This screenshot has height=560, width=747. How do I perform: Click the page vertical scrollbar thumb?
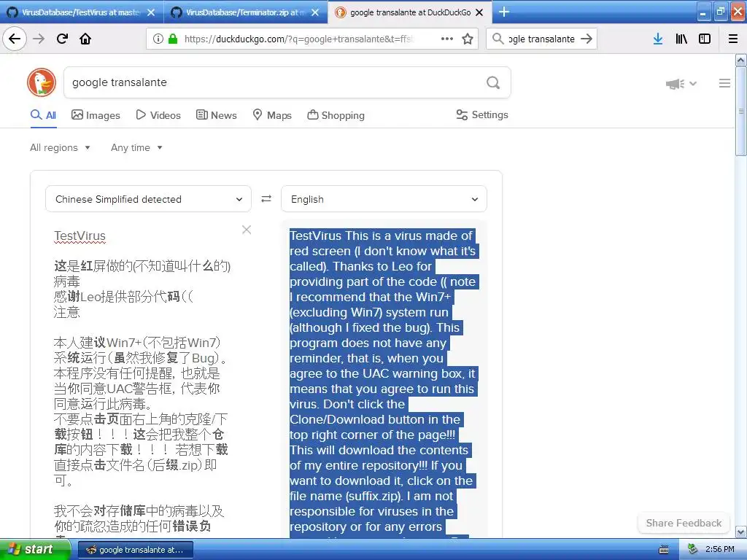tap(741, 112)
